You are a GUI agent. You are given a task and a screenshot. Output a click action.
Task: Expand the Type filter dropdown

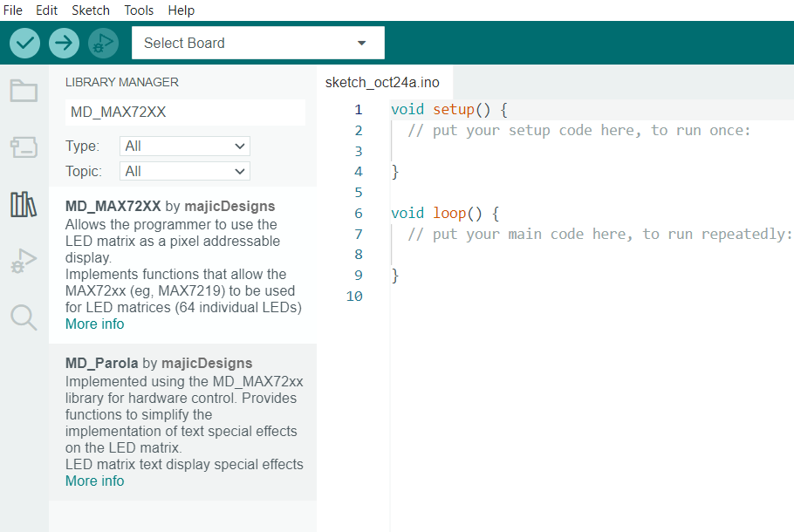pos(186,147)
